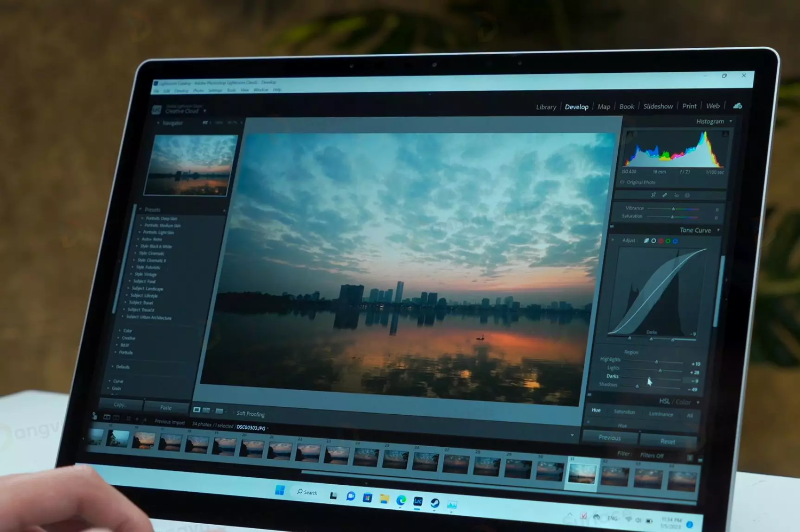Switch to the Map module
This screenshot has height=532, width=800.
(x=604, y=107)
